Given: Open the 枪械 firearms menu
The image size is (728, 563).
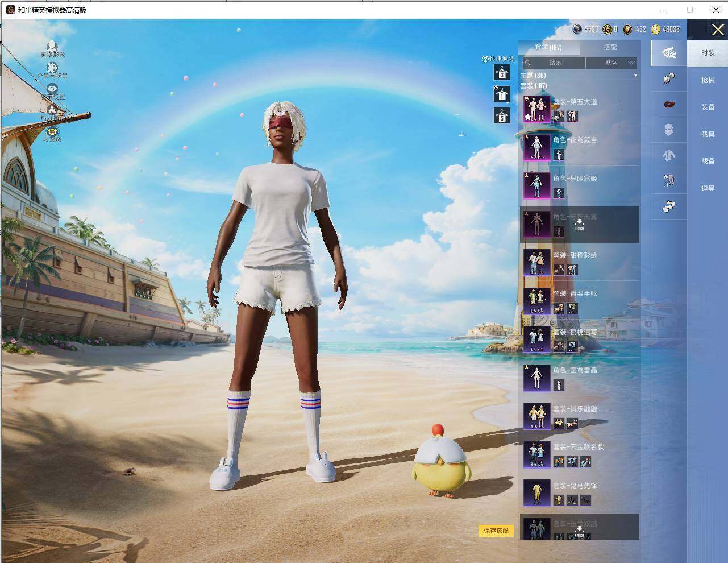Looking at the screenshot, I should click(708, 80).
